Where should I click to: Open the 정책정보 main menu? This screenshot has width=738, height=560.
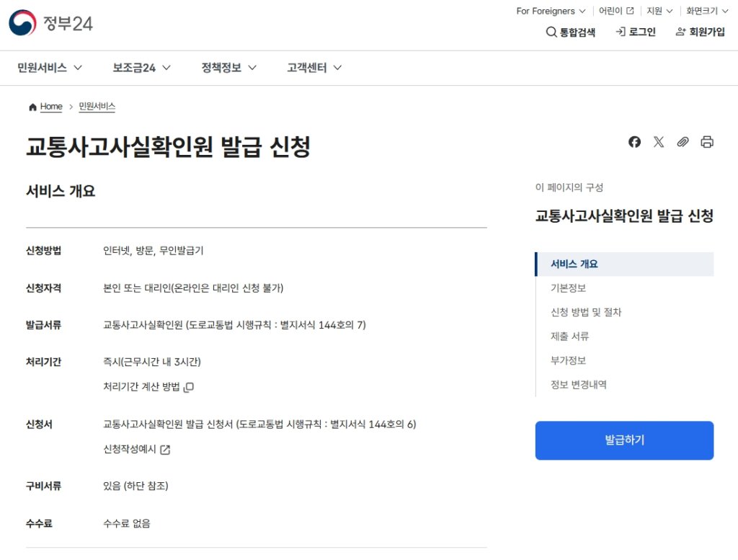228,68
